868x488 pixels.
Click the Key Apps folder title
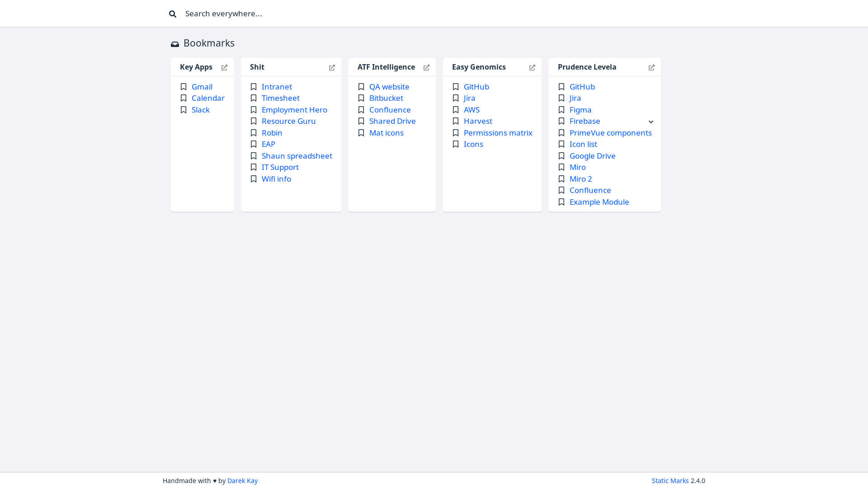click(196, 67)
